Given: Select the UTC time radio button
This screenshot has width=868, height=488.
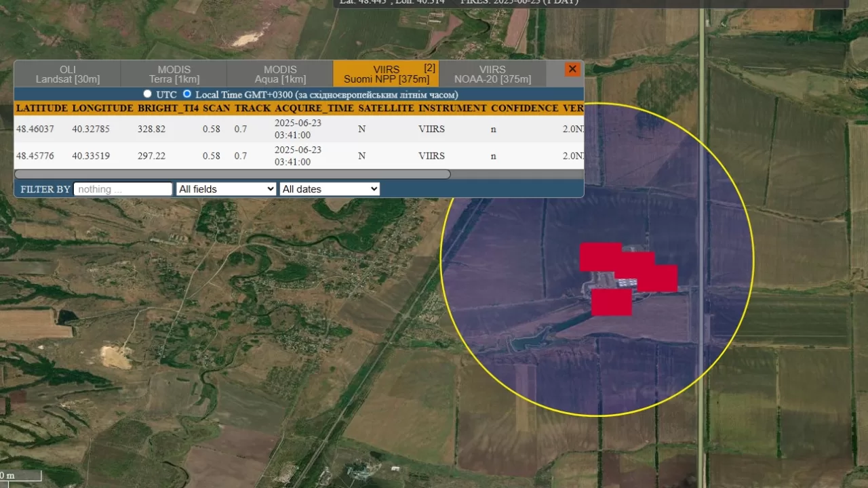Looking at the screenshot, I should click(x=147, y=94).
